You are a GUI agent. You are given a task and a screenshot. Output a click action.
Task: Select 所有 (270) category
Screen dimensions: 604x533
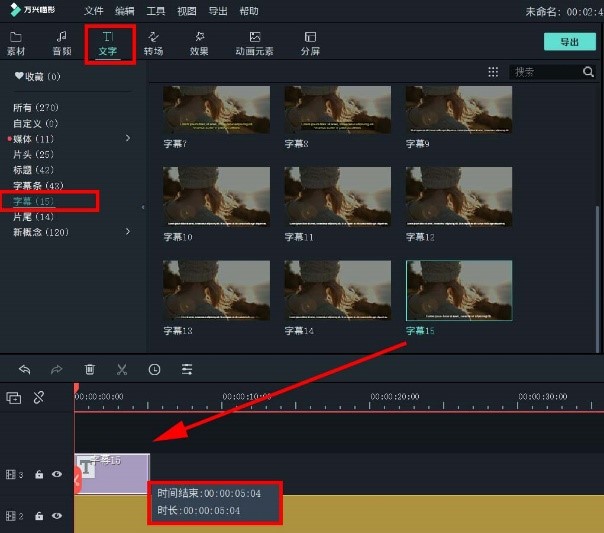(36, 107)
